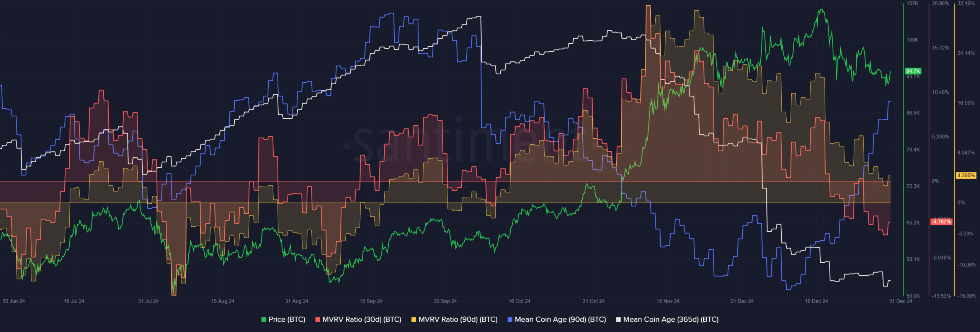Click the 16 Oct 24 date label

(x=519, y=301)
